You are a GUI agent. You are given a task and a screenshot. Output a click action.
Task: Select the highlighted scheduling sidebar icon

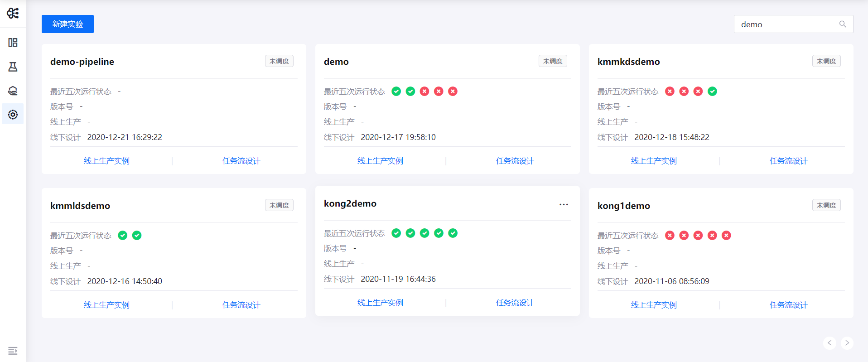click(x=13, y=115)
